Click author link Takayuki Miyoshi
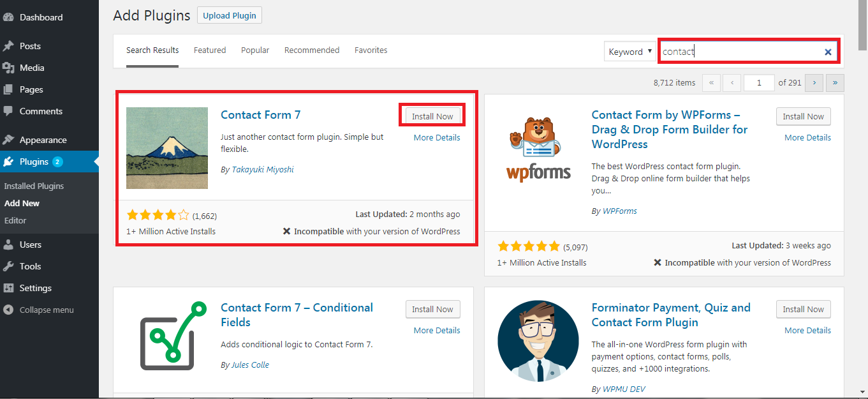This screenshot has height=399, width=868. [x=262, y=169]
